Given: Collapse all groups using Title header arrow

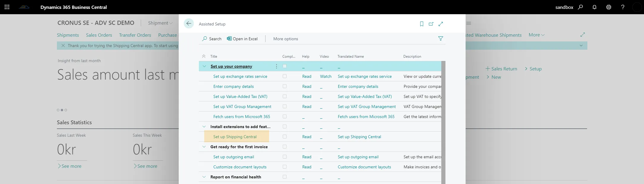Looking at the screenshot, I should coord(204,56).
